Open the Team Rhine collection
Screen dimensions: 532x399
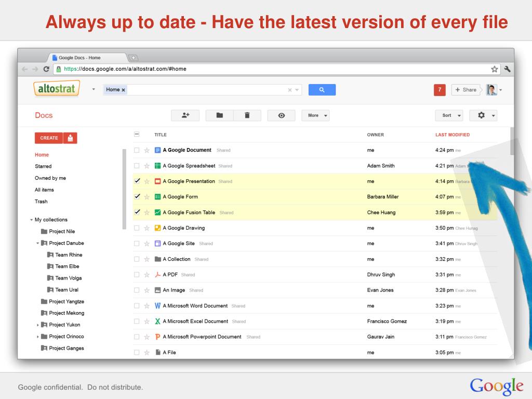click(69, 255)
